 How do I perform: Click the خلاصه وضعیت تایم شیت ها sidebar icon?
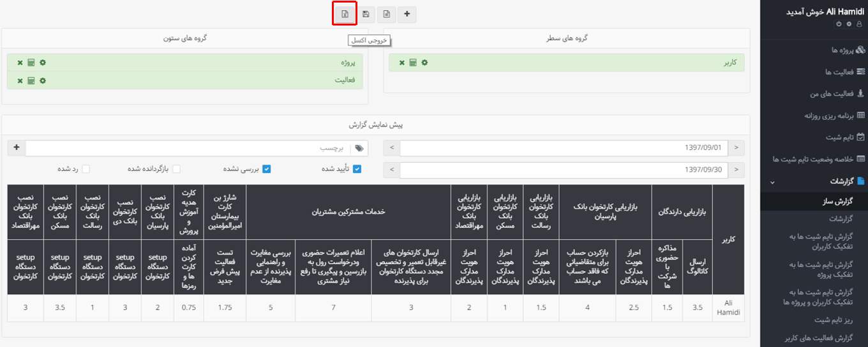pos(860,159)
